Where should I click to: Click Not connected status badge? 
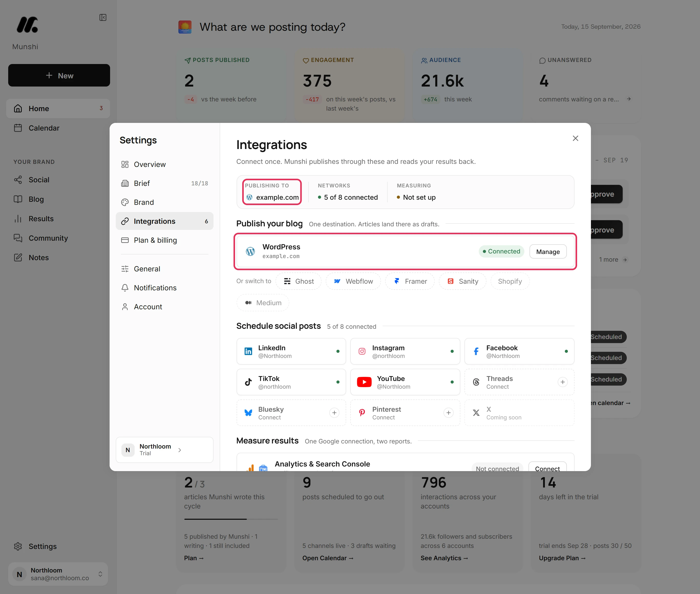click(497, 467)
